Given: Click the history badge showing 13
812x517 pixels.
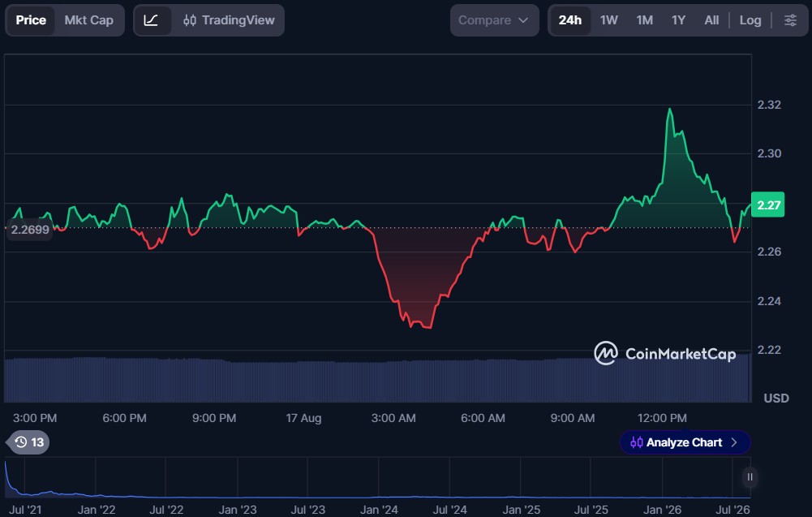Looking at the screenshot, I should click(28, 442).
